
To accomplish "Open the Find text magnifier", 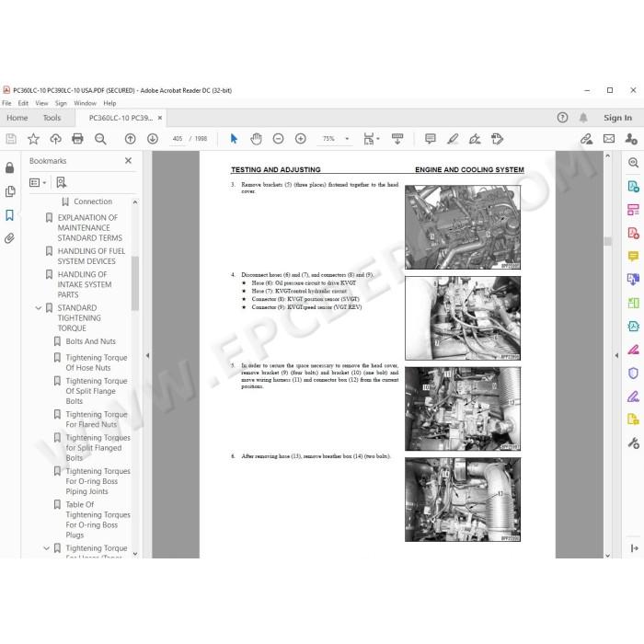I will click(x=100, y=139).
